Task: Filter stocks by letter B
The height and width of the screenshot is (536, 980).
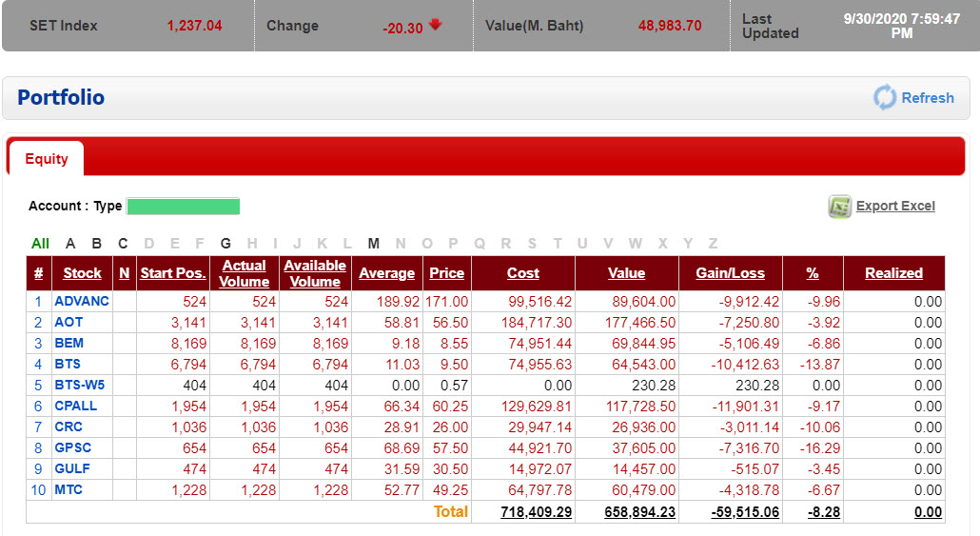Action: (96, 244)
